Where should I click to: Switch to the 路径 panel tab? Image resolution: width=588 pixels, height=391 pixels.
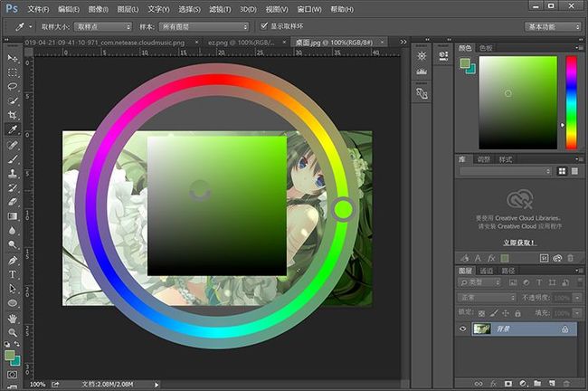[508, 271]
